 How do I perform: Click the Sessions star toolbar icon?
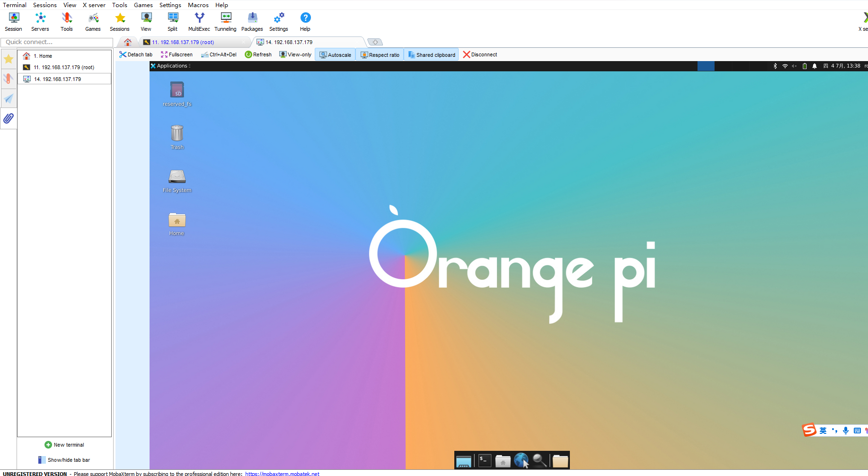120,22
